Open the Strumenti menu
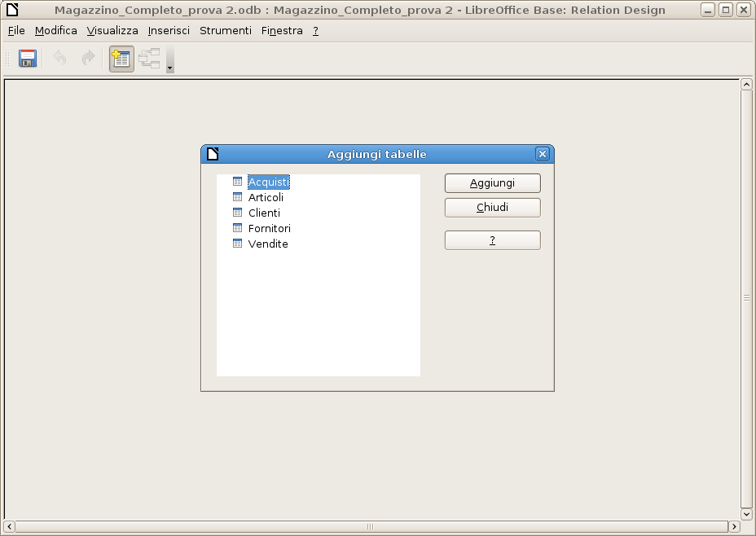Screen dimensions: 756x536 click(225, 30)
